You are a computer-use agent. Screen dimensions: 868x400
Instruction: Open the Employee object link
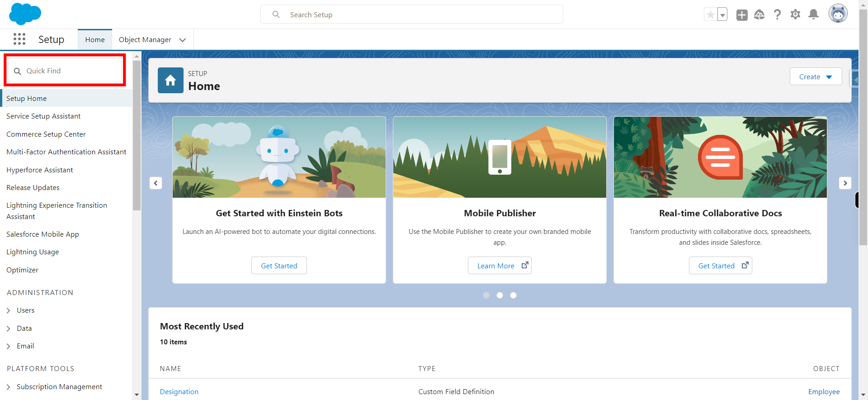[824, 392]
